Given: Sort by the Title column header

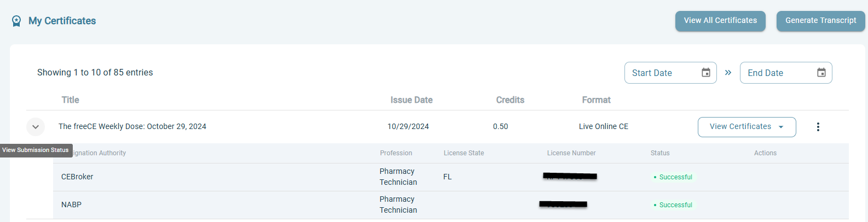Looking at the screenshot, I should 70,100.
